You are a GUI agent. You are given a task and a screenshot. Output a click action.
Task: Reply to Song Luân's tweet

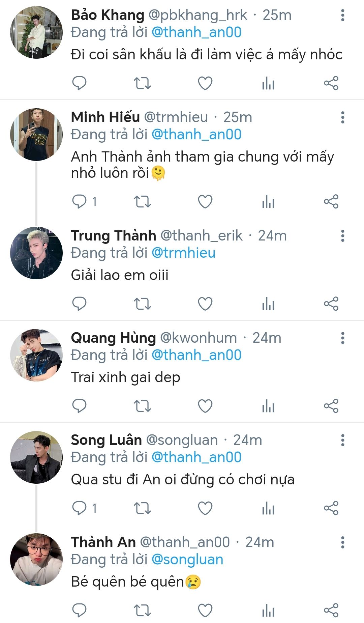80,508
